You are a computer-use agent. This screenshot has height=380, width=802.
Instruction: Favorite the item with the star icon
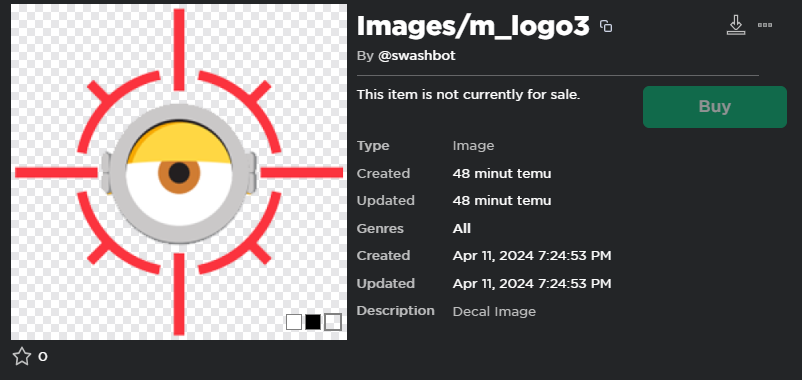[22, 356]
